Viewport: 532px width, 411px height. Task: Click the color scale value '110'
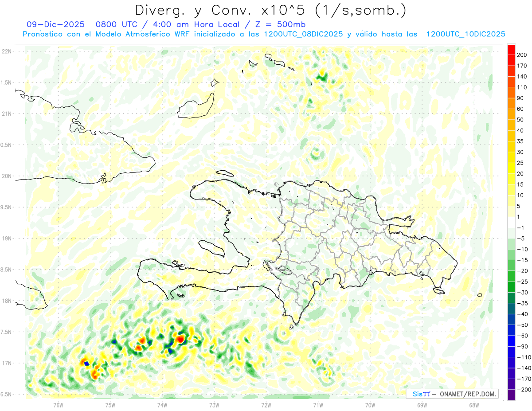coord(523,87)
